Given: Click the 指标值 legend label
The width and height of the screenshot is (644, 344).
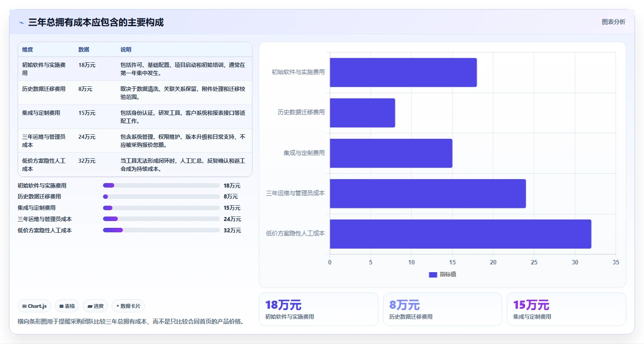Looking at the screenshot, I should [x=448, y=274].
